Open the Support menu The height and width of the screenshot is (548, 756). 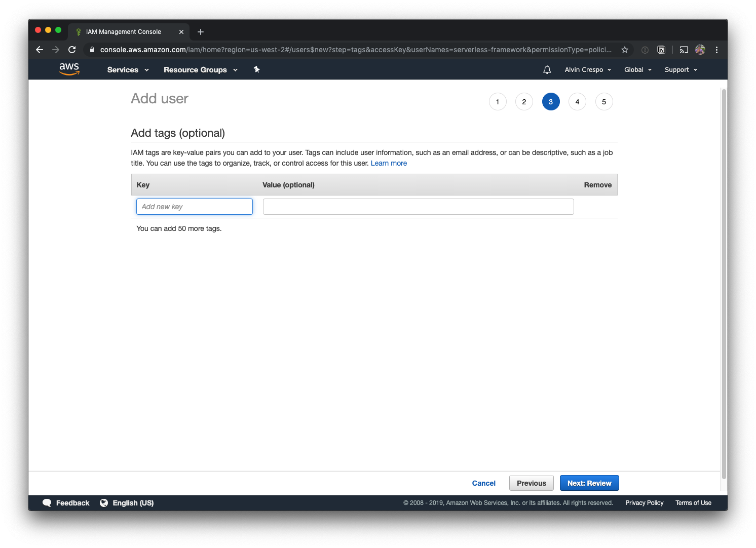coord(681,70)
